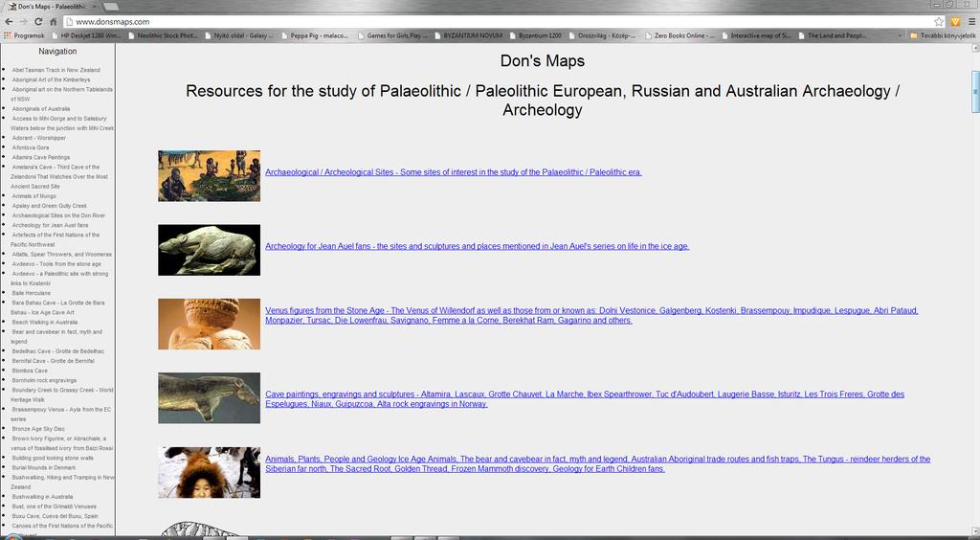Expand hidden bookmarks with the chevron
Viewport: 980px width, 540px height.
900,35
